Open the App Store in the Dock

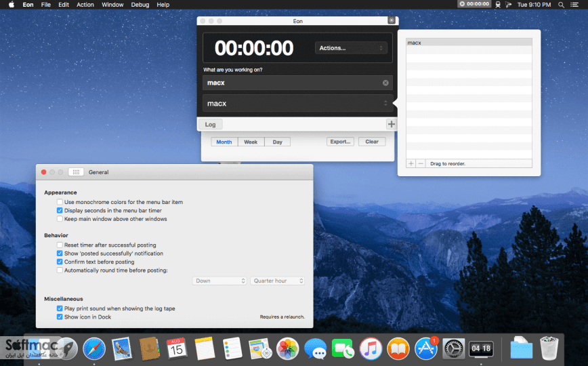point(426,349)
